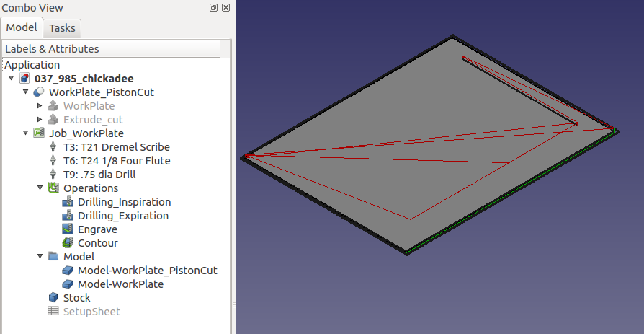Switch to the Tasks tab

click(x=62, y=28)
